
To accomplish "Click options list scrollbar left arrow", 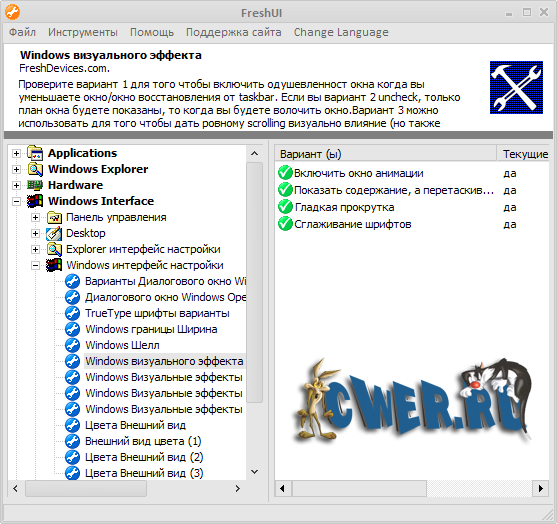I will click(283, 488).
